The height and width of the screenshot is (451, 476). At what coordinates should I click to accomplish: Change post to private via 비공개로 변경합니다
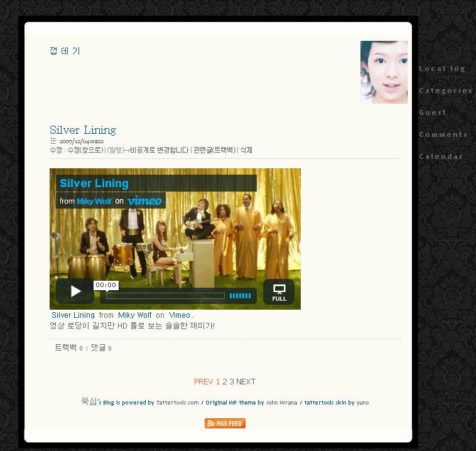click(159, 150)
